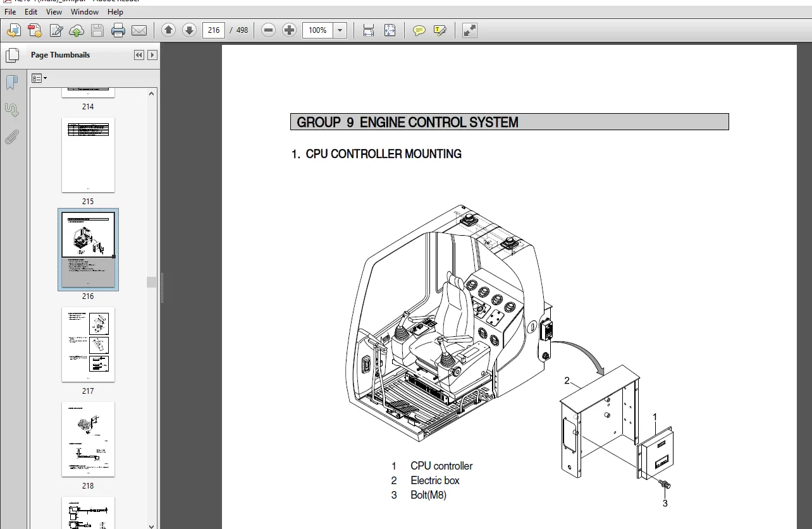Click the 'Bolt(M8)' legend text
Viewport: 812px width, 529px height.
coord(428,495)
